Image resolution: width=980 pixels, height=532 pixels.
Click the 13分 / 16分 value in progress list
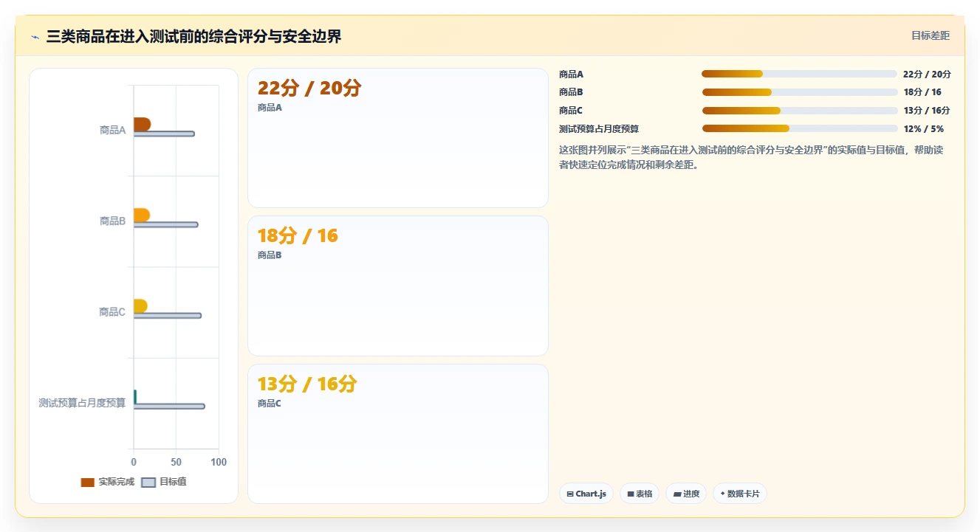point(926,111)
